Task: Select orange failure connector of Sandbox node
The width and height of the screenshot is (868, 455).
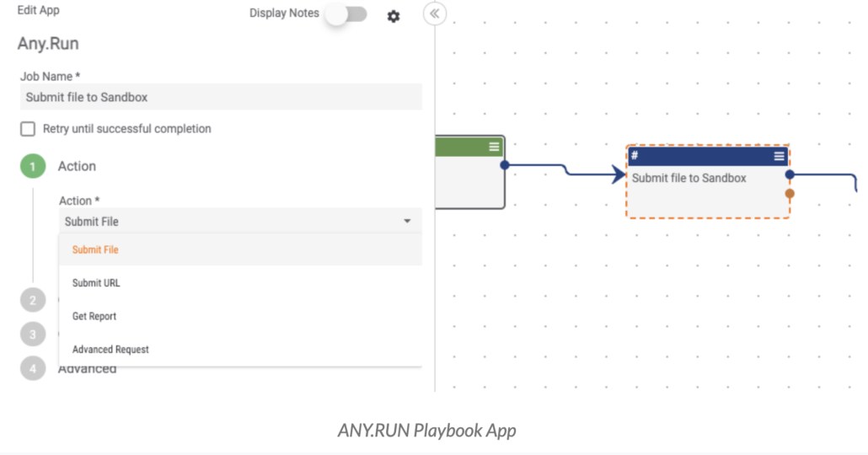Action: click(790, 193)
